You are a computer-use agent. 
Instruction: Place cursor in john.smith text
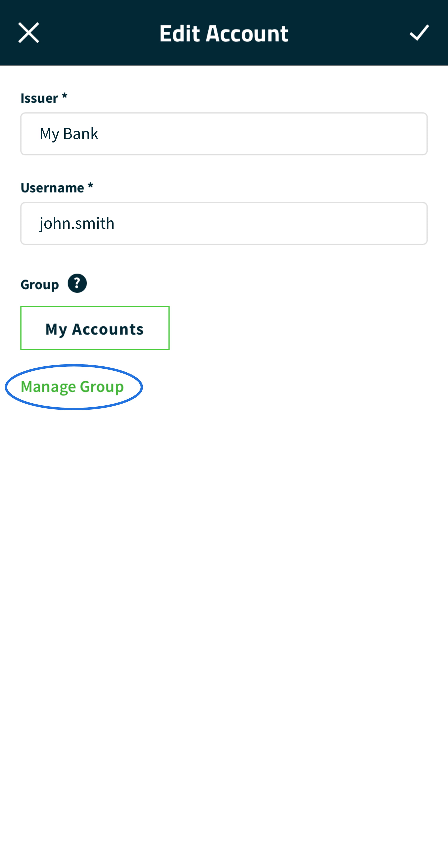pos(77,223)
